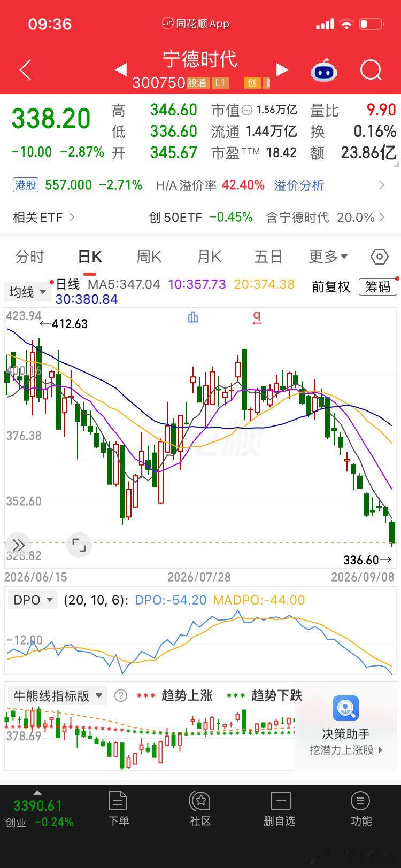The width and height of the screenshot is (401, 868).
Task: Expand the 港股 premium row chevron
Action: click(382, 185)
